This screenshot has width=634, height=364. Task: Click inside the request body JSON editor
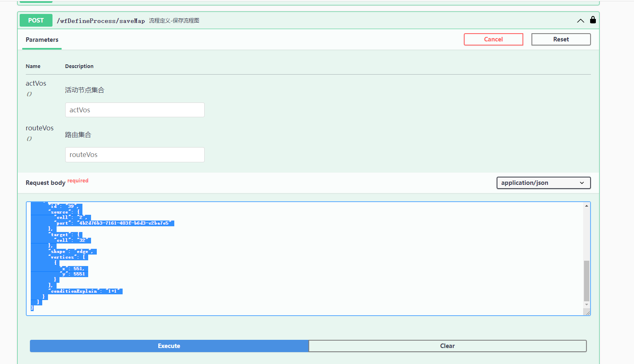(308, 259)
